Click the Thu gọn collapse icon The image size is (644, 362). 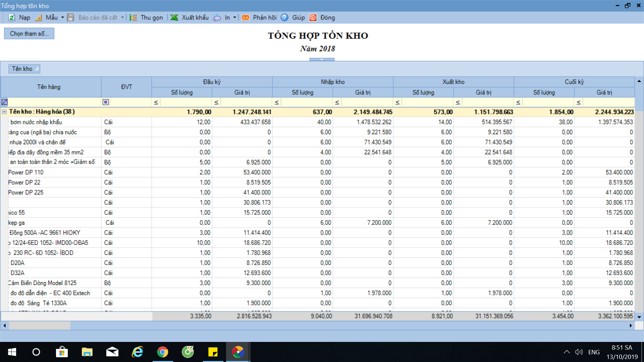(133, 18)
